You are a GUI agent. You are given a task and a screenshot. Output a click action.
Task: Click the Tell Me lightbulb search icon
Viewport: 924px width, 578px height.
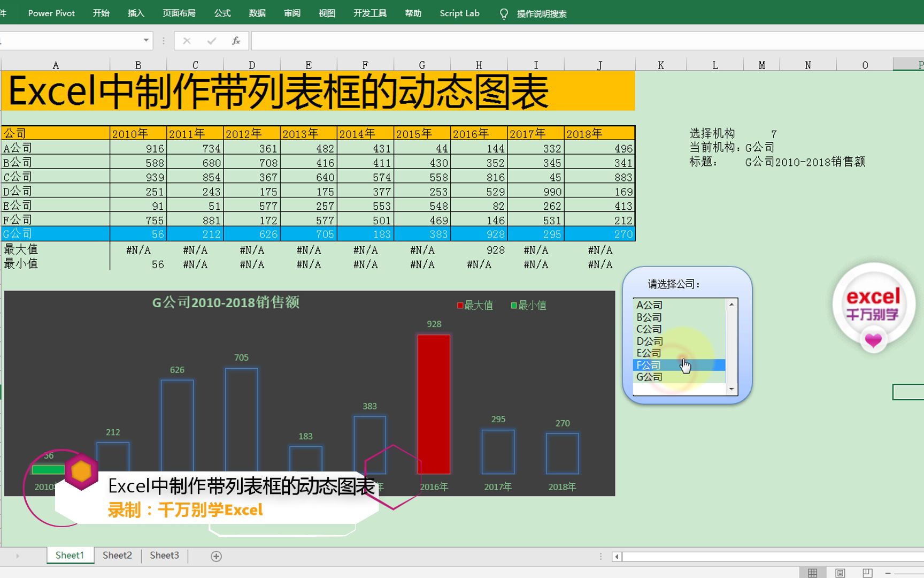[503, 13]
